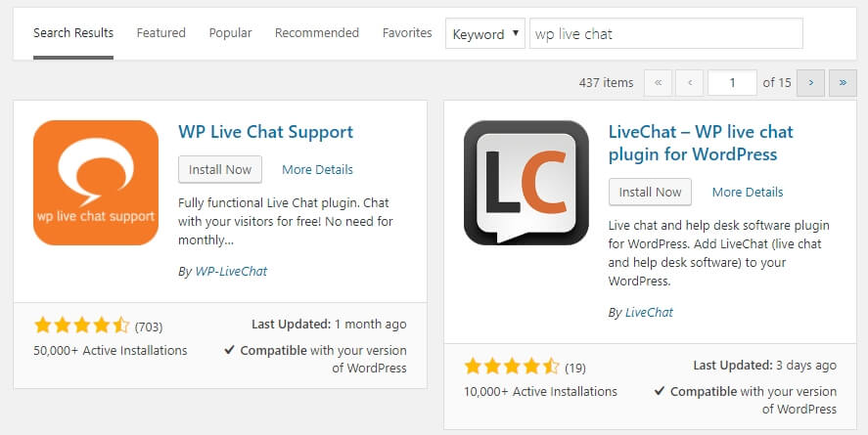Jump to last page of plugin results

point(843,83)
